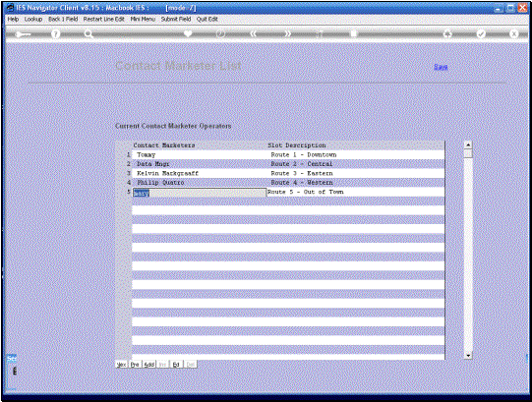
Task: Click the scrollbar up arrow
Action: [468, 144]
